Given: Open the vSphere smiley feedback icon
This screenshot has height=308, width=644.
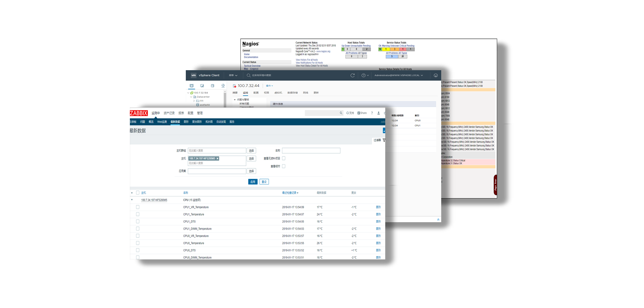Looking at the screenshot, I should [x=436, y=76].
